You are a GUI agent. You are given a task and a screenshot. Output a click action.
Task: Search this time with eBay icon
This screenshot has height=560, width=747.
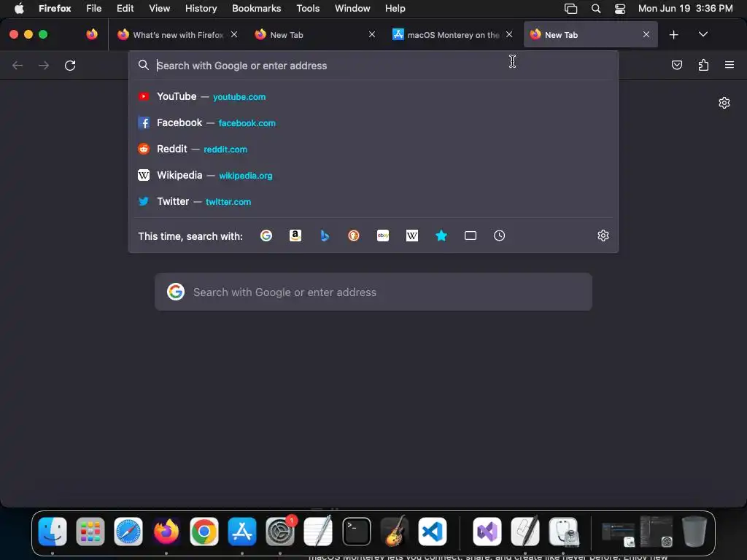(x=383, y=236)
